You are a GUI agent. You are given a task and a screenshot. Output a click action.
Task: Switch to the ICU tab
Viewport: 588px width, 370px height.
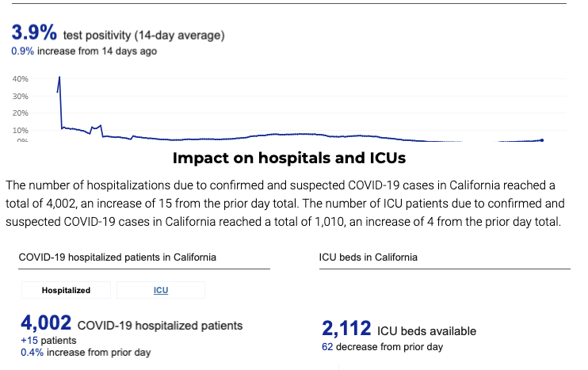[161, 291]
